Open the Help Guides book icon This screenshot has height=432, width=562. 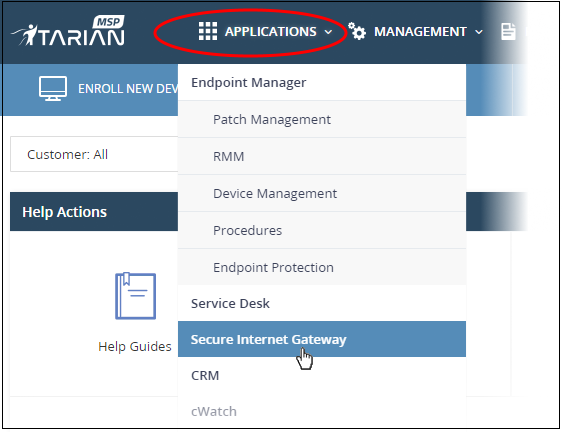point(135,296)
